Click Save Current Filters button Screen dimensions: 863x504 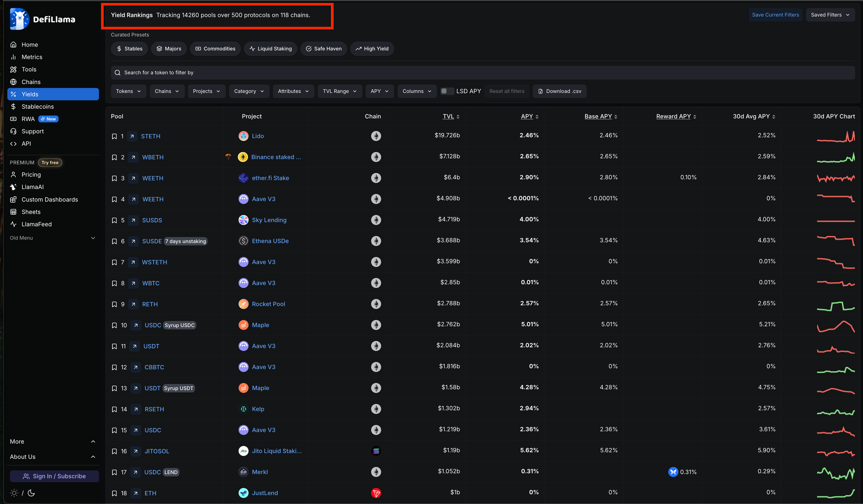(x=775, y=15)
